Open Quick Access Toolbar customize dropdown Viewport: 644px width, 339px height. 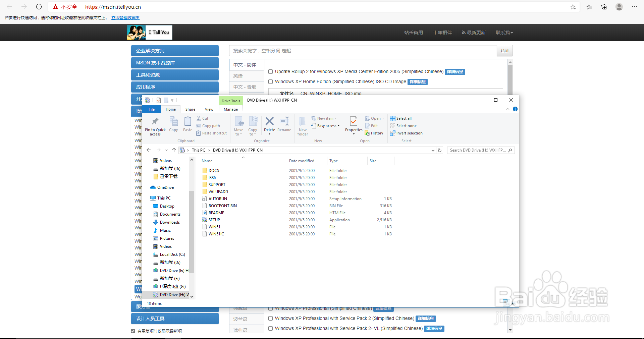(x=172, y=100)
